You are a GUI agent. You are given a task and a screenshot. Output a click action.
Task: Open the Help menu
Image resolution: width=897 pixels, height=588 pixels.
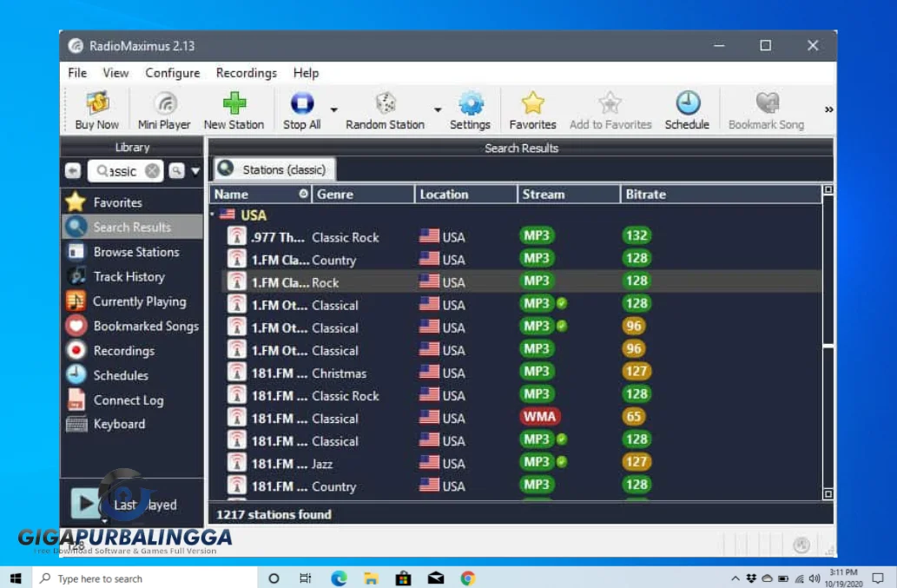coord(306,73)
